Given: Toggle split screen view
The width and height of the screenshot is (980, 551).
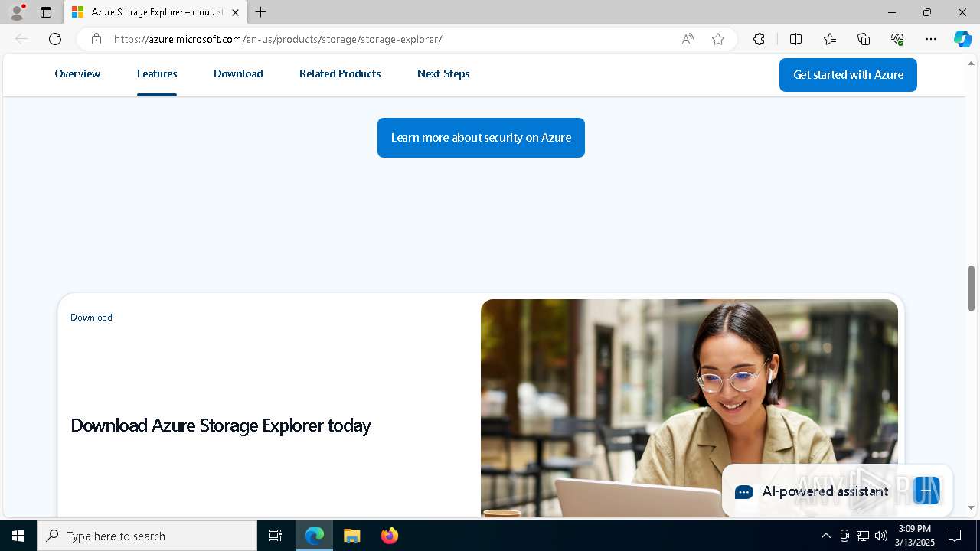Looking at the screenshot, I should coord(795,39).
